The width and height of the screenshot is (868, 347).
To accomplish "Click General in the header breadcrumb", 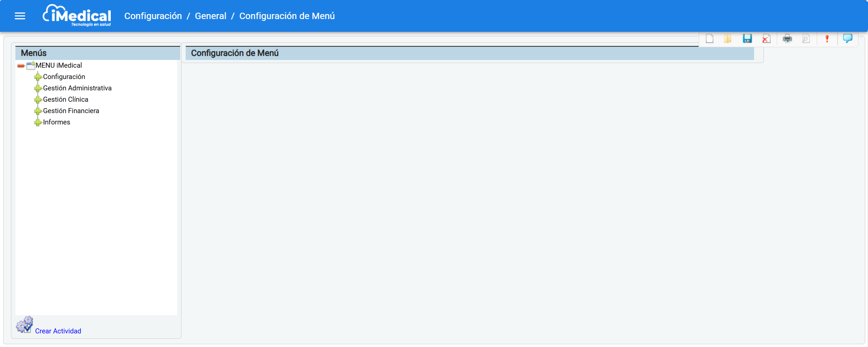I will pos(210,16).
